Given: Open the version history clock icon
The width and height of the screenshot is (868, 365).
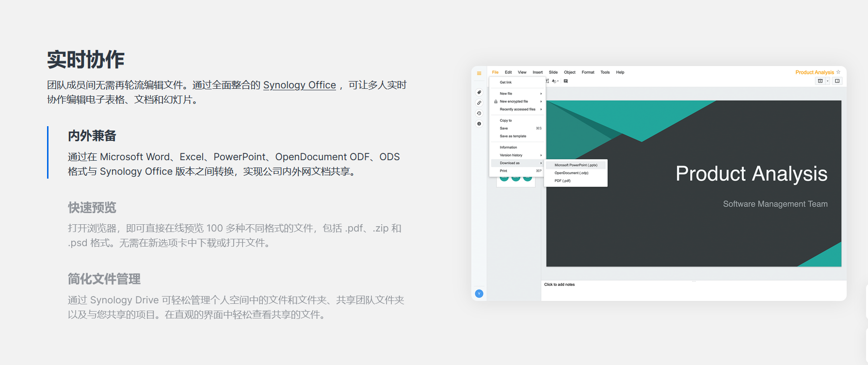Looking at the screenshot, I should point(479,113).
